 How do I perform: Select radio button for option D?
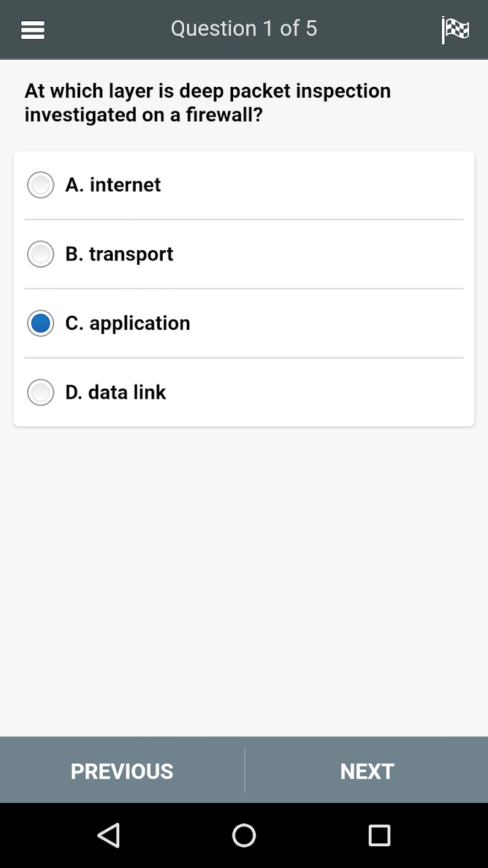40,392
